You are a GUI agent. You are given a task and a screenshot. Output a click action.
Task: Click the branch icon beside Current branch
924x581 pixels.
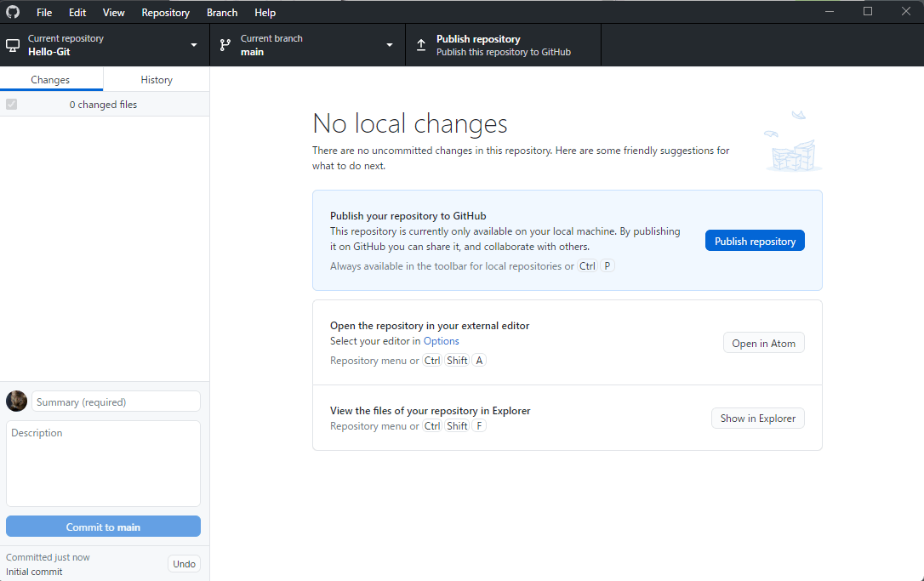point(225,45)
